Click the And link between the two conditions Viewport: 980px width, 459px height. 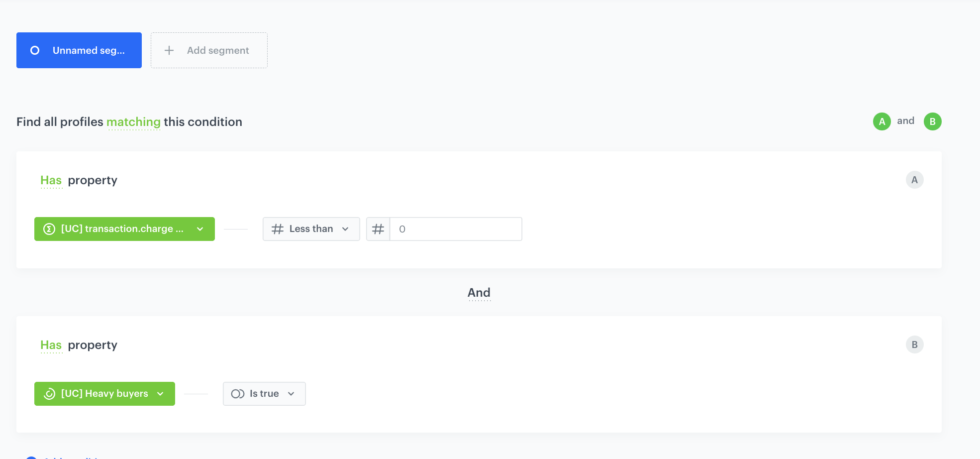tap(479, 293)
